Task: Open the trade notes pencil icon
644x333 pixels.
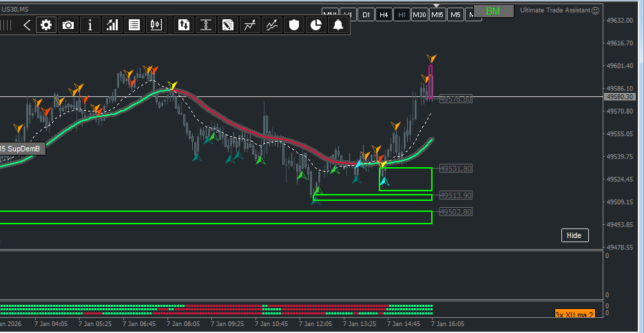Action: [227, 25]
